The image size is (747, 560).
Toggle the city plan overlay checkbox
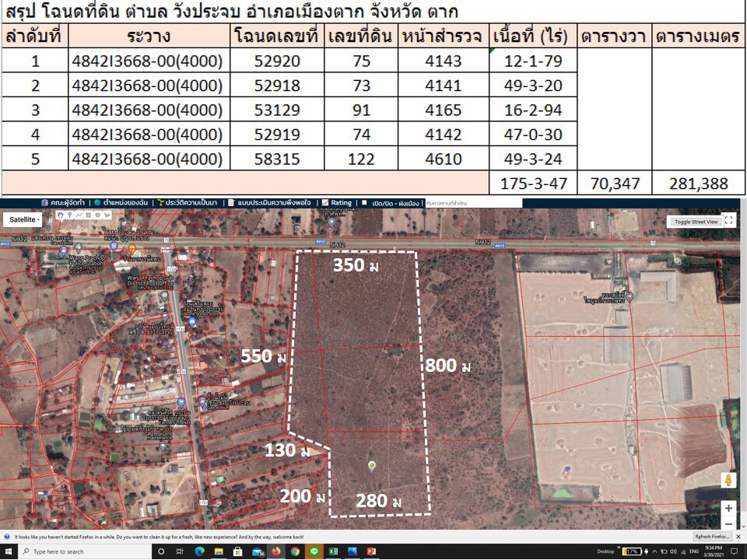point(364,203)
